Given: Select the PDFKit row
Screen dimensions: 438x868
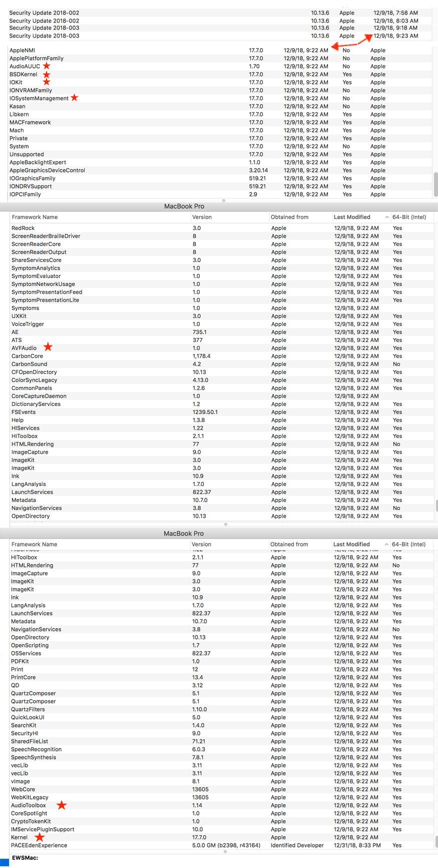Looking at the screenshot, I should pos(222,661).
